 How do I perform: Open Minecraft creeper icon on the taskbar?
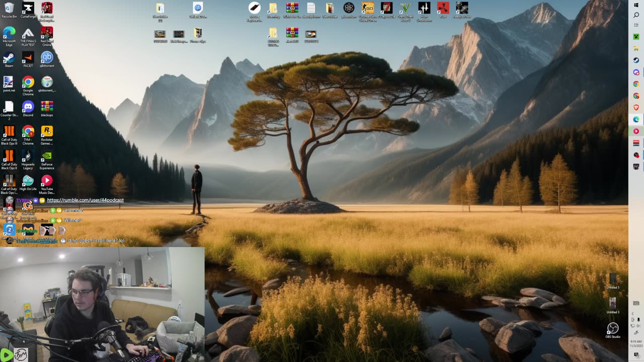636,36
